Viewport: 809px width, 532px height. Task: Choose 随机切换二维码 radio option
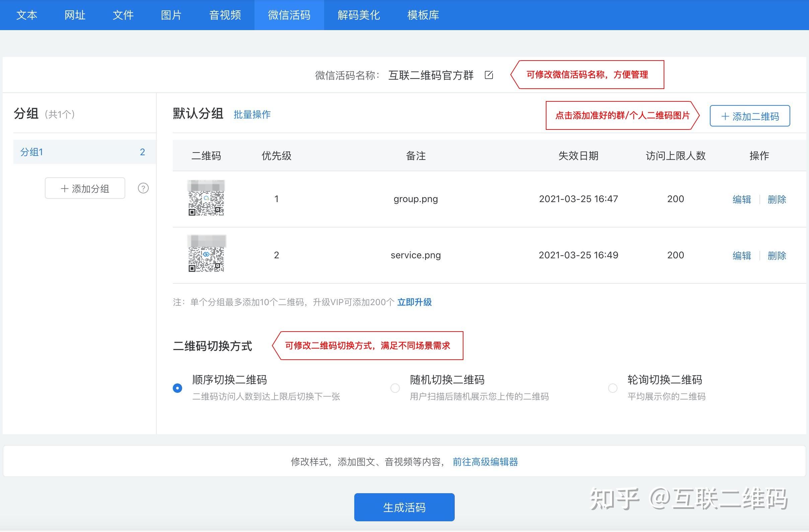click(x=395, y=388)
